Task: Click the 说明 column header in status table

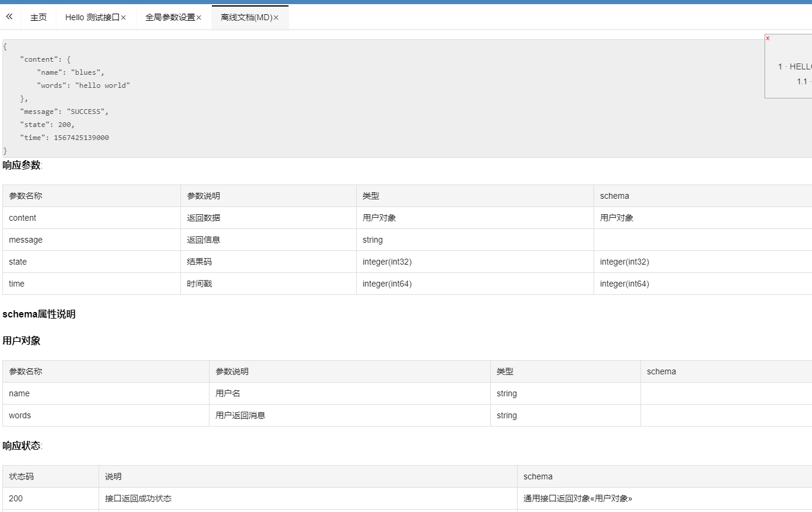Action: tap(308, 476)
